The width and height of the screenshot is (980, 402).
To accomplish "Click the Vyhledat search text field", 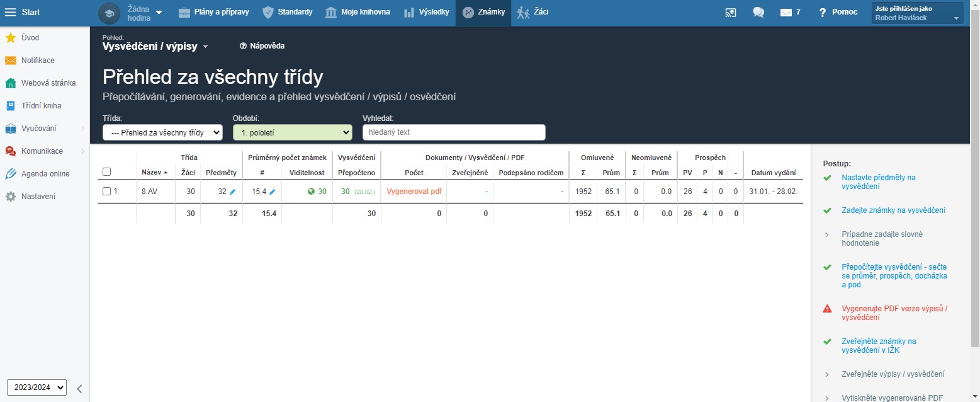I will [454, 132].
